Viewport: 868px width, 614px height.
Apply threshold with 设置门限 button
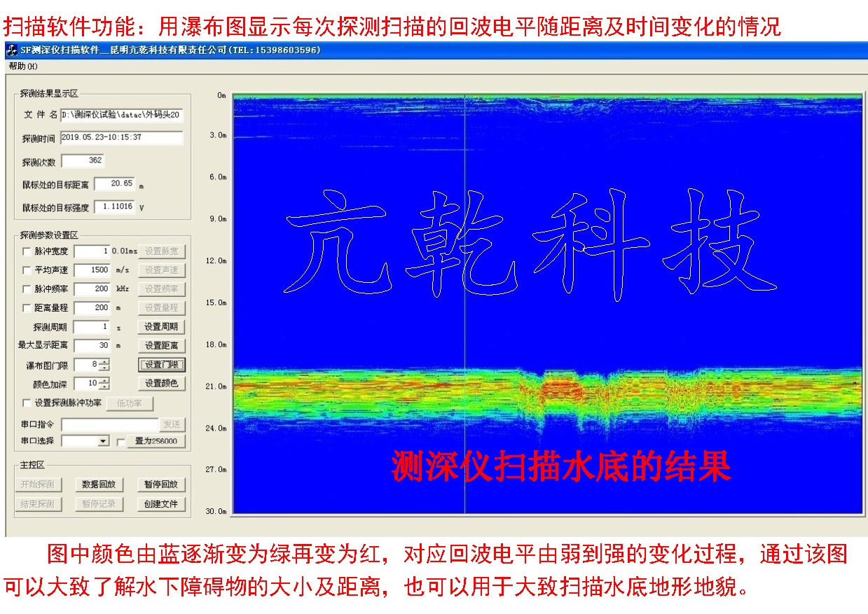point(161,365)
